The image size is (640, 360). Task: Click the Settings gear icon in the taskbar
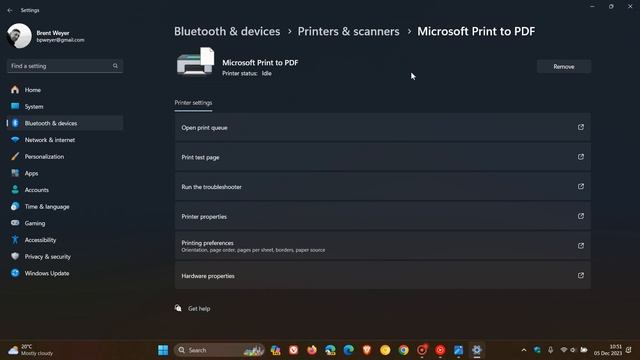coord(476,350)
